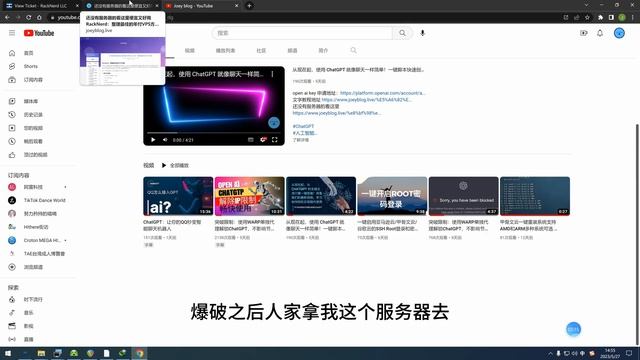The image size is (640, 360).
Task: Open Library icon in sidebar
Action: pos(12,101)
